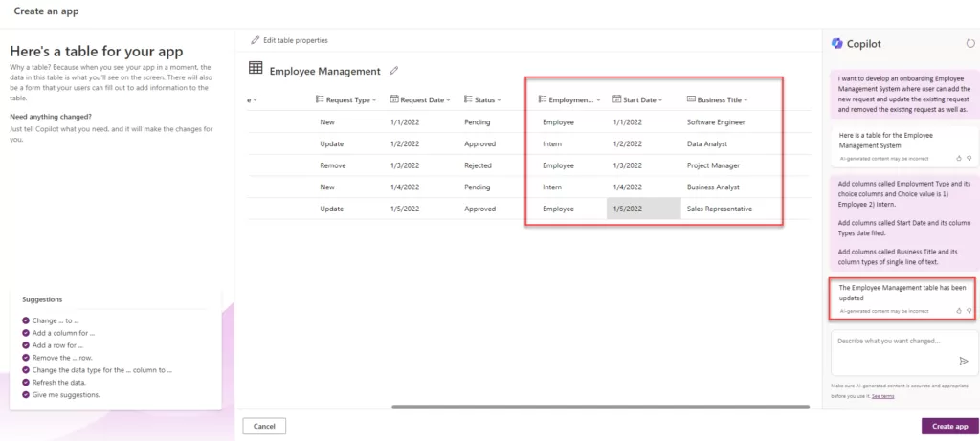Click the Create app button

point(949,426)
